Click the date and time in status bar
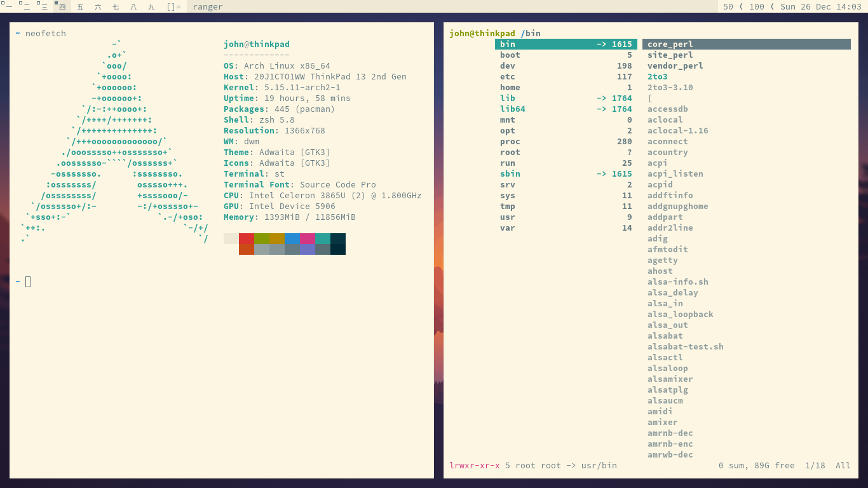This screenshot has height=488, width=868. tap(821, 6)
